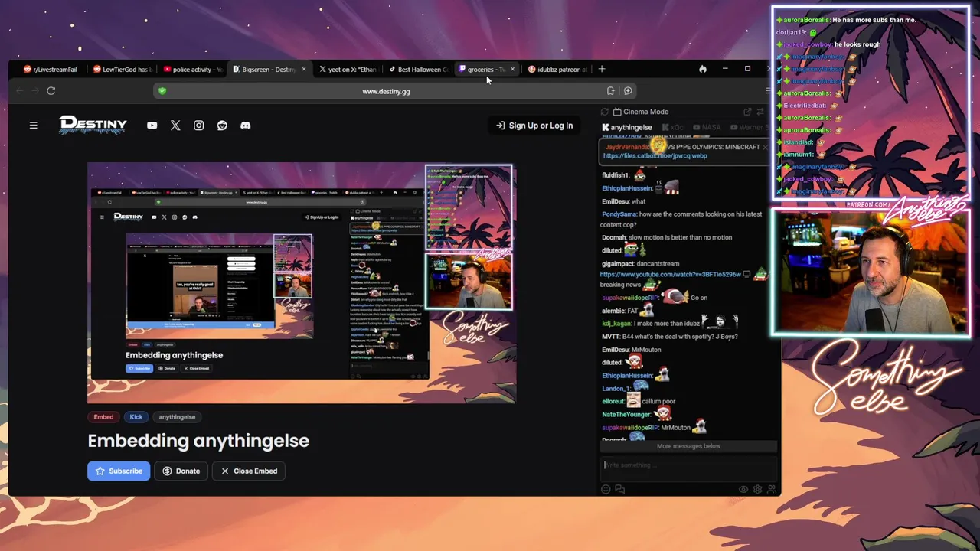This screenshot has height=551, width=980.
Task: Switch to LowTierGod tab
Action: click(123, 69)
